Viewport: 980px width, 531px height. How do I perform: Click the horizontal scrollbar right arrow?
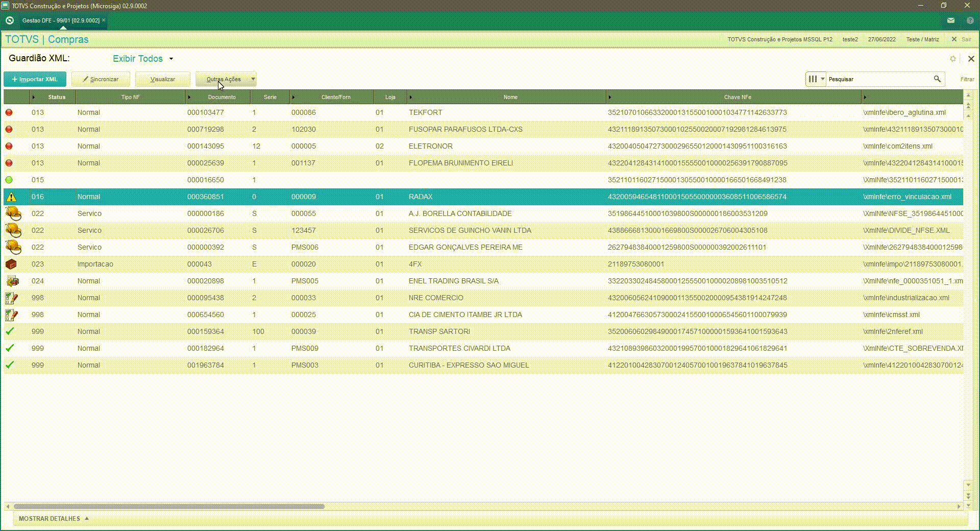[x=959, y=506]
